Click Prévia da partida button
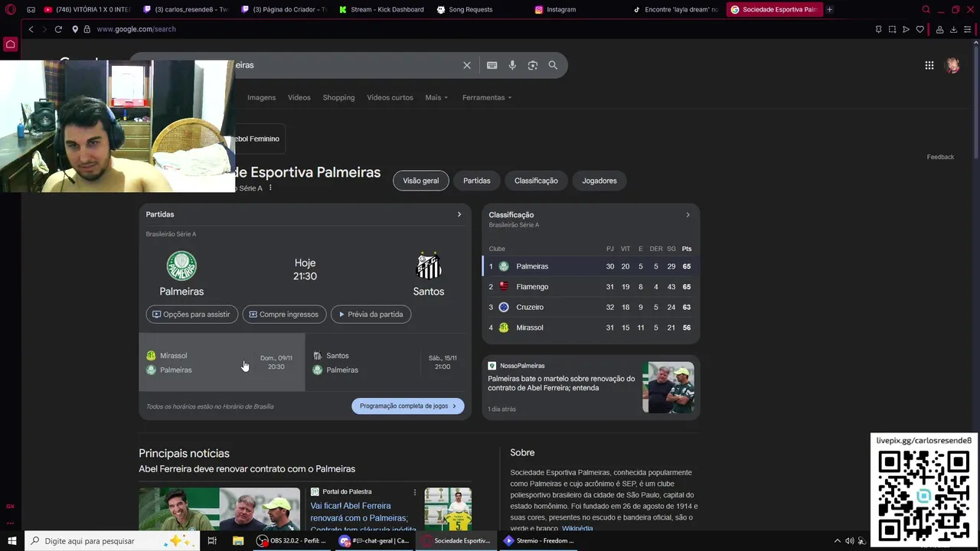Viewport: 980px width, 551px height. [x=371, y=315]
